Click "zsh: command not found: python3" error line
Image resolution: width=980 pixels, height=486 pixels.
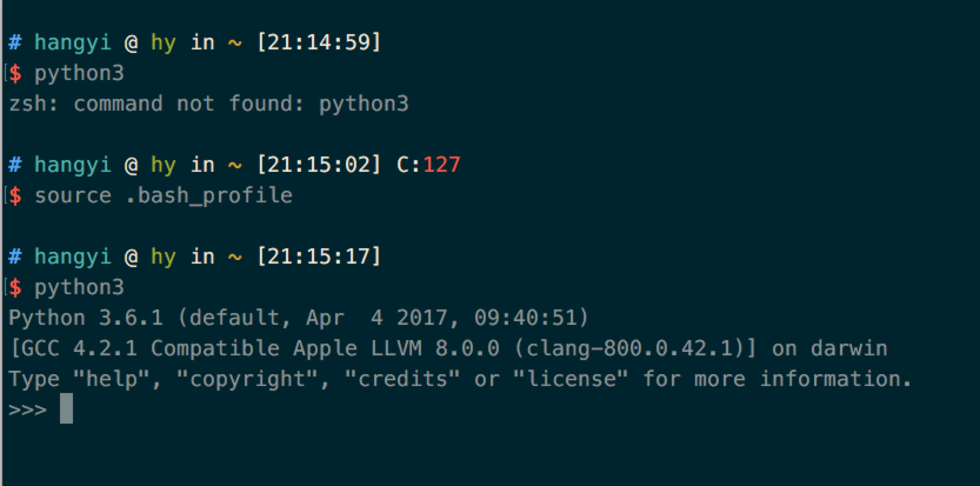pyautogui.click(x=209, y=104)
